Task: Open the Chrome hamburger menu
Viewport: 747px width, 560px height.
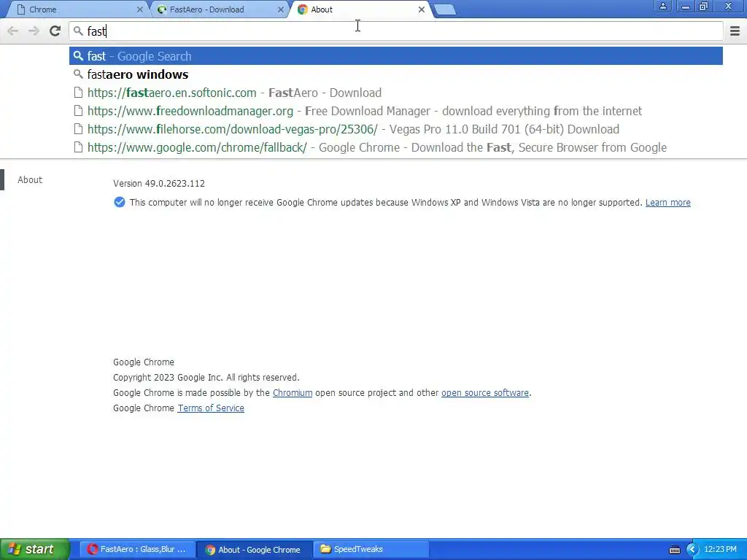Action: pos(735,31)
